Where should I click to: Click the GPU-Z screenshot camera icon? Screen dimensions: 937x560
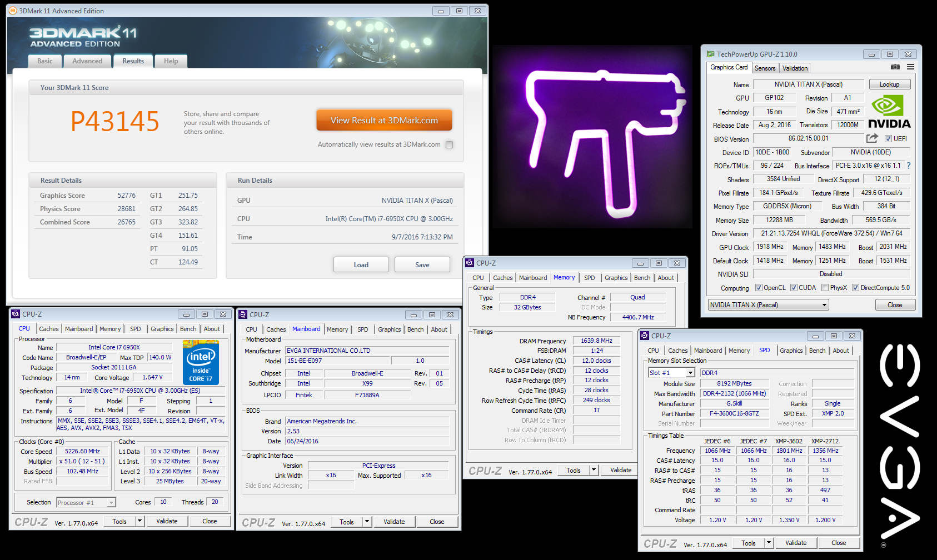(x=895, y=67)
